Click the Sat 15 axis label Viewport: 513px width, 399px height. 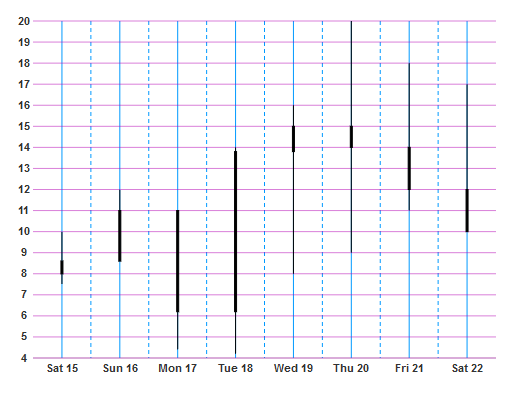[62, 368]
